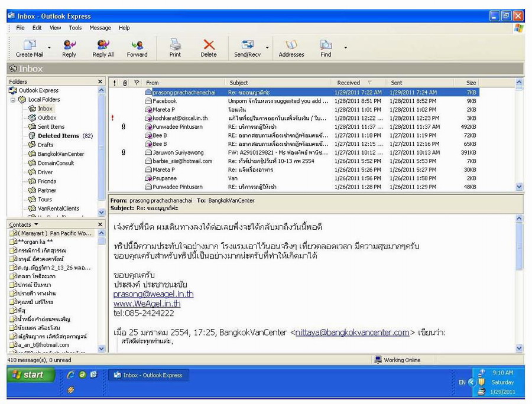Viewport: 532px width, 404px height.
Task: Open the Contacts dropdown menu
Action: pyautogui.click(x=24, y=224)
